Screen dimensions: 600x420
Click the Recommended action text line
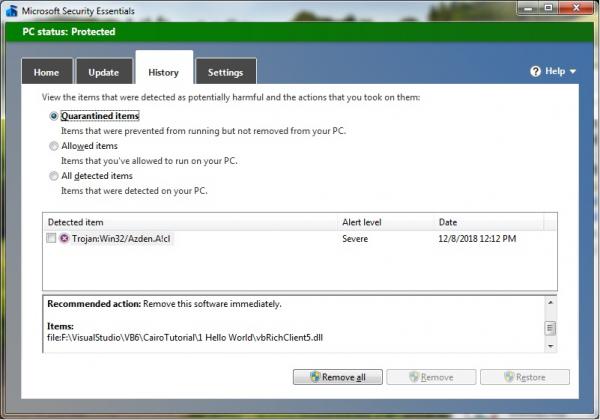pyautogui.click(x=164, y=304)
